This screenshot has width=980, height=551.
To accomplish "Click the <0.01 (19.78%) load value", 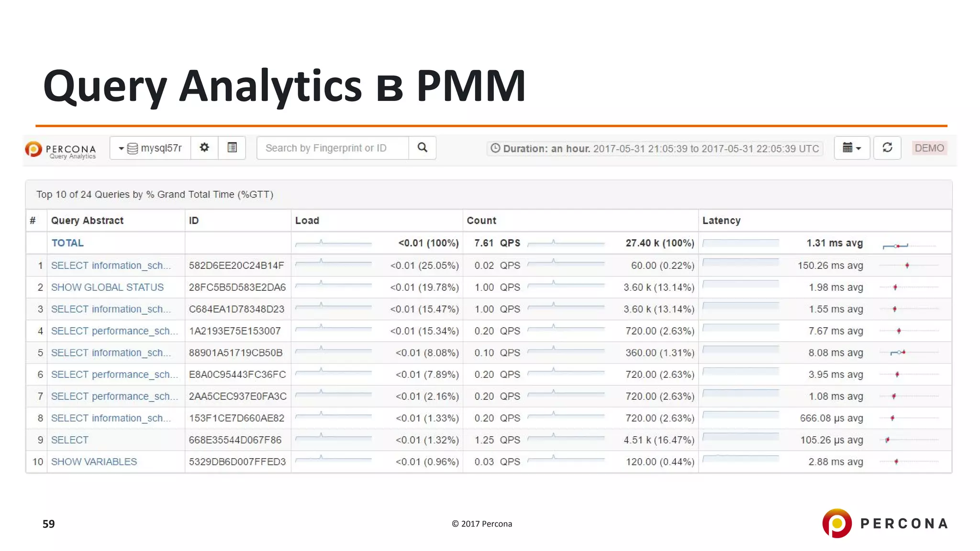I will (x=424, y=287).
